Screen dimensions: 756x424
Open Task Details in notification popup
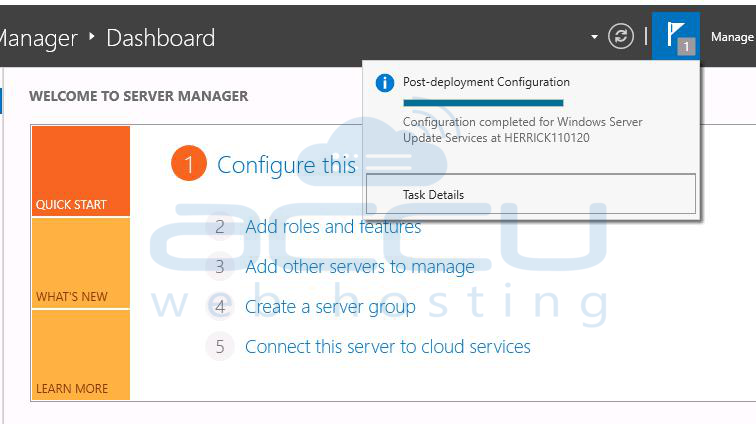click(x=531, y=194)
